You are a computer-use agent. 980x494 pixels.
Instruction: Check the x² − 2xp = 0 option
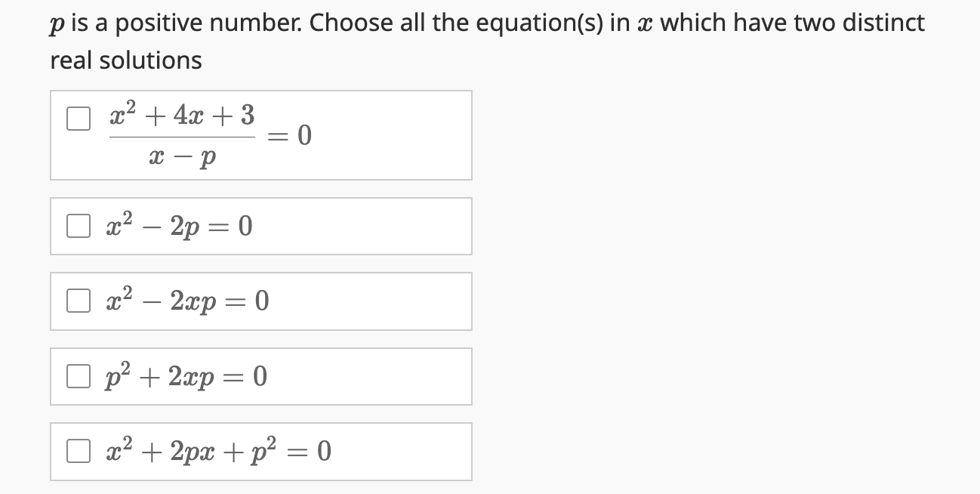79,301
